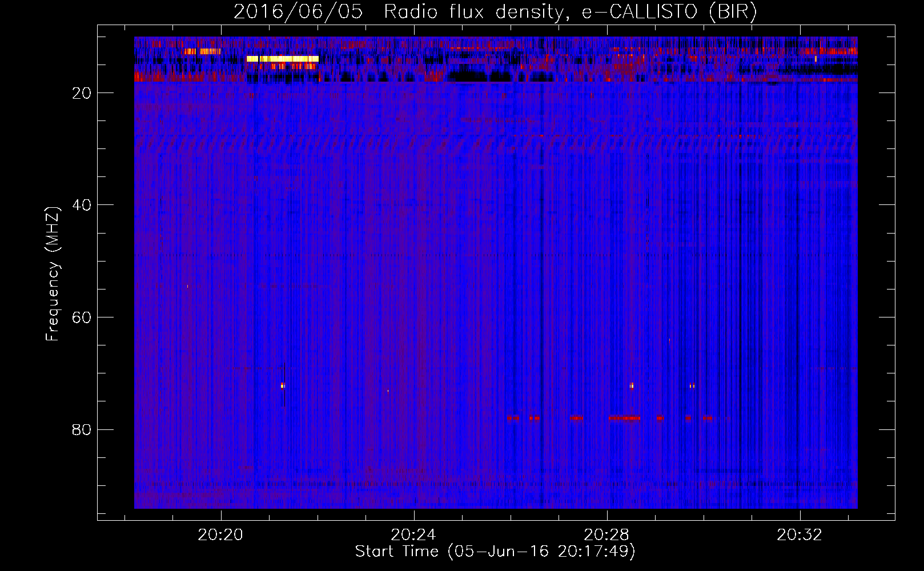The height and width of the screenshot is (571, 924).
Task: Click the 20:20 time axis label
Action: click(220, 535)
